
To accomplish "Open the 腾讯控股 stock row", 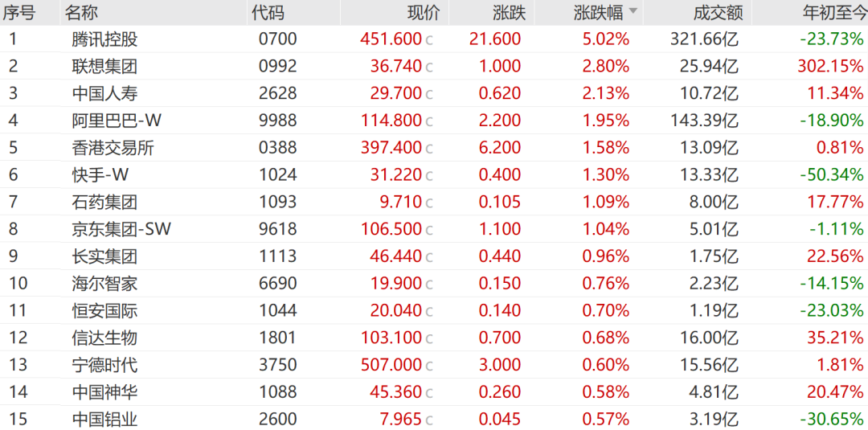I will click(434, 39).
